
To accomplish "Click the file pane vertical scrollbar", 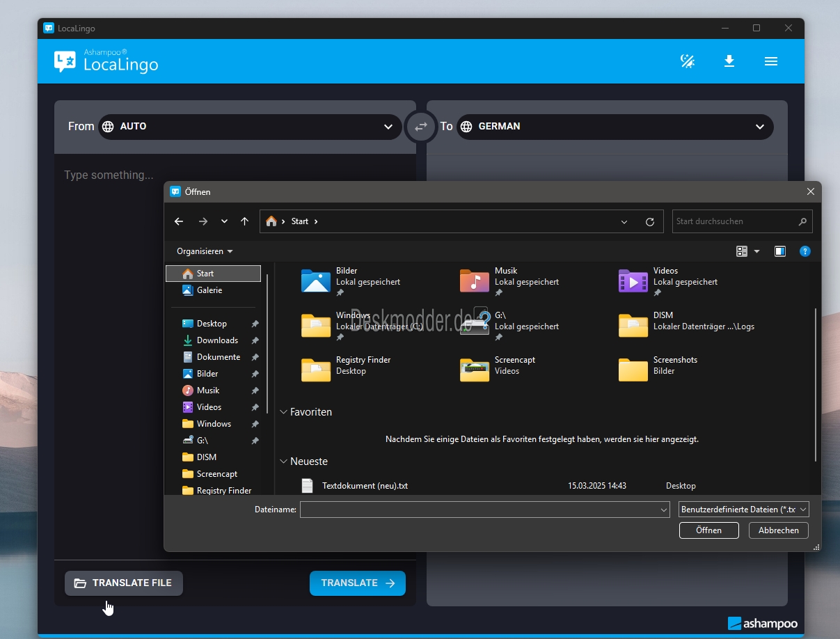I will pos(815,384).
